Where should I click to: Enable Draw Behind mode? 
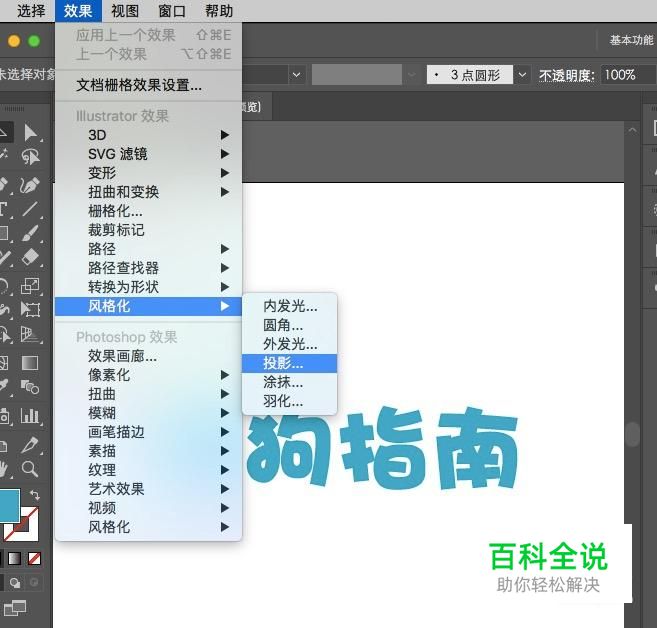point(15,583)
